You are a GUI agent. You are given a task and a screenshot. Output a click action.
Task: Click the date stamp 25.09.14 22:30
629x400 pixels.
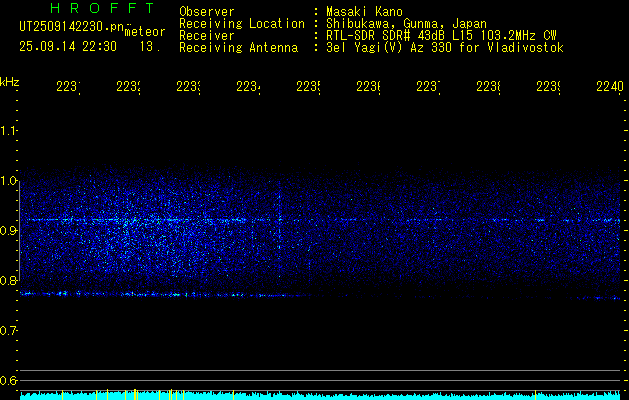(68, 47)
